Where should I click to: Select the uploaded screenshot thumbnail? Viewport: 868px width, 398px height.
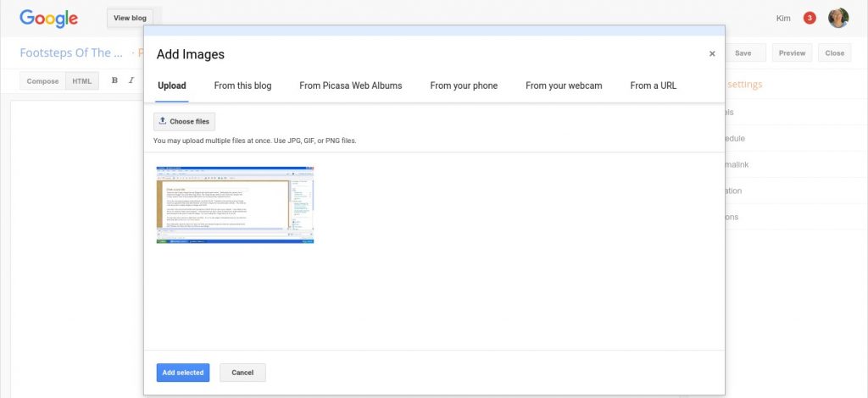[x=236, y=205]
